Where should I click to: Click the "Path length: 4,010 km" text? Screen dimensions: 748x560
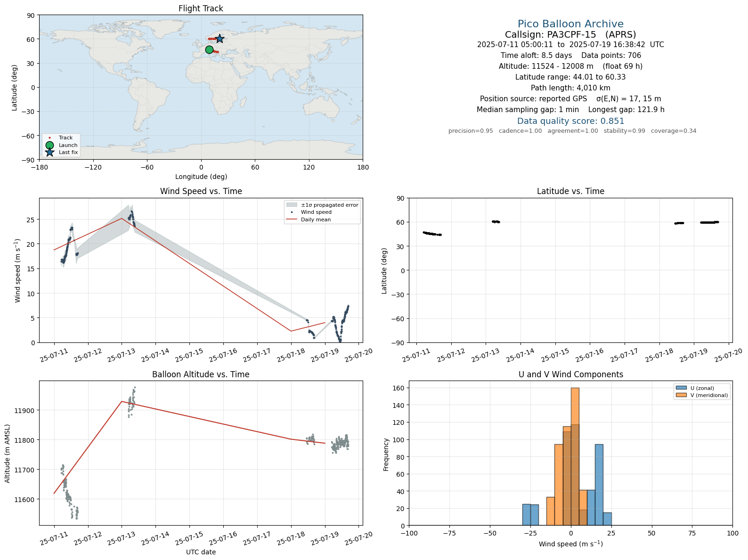[570, 88]
